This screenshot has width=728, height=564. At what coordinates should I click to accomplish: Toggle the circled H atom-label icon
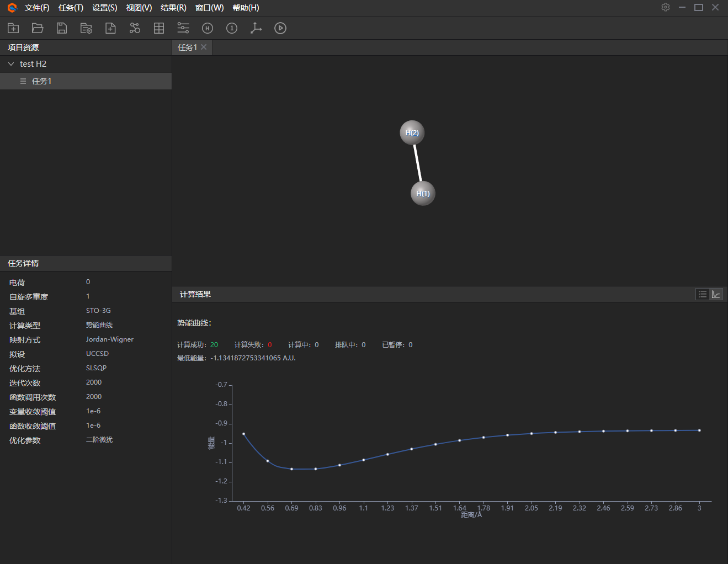pyautogui.click(x=208, y=28)
